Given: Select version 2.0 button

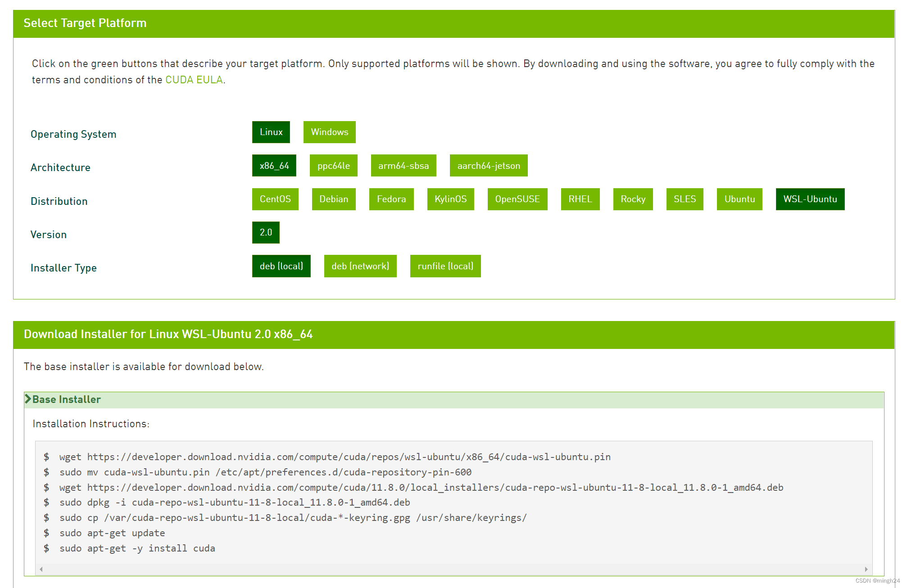Looking at the screenshot, I should click(266, 232).
